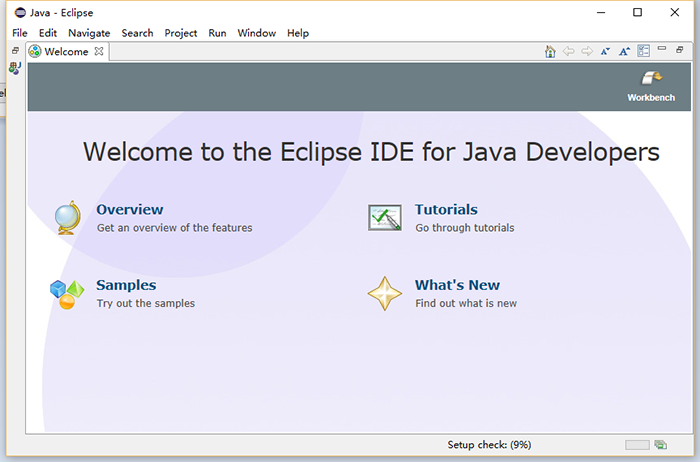
Task: Minimize the Welcome view panel
Action: click(662, 49)
